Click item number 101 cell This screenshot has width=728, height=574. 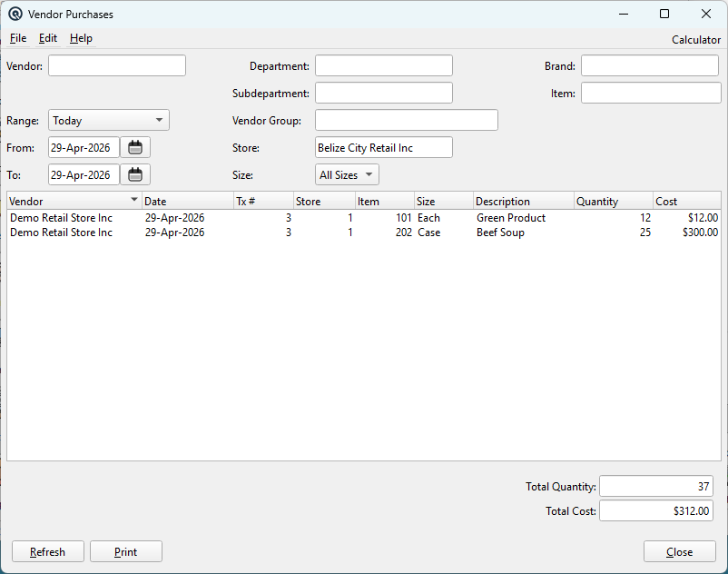[403, 218]
